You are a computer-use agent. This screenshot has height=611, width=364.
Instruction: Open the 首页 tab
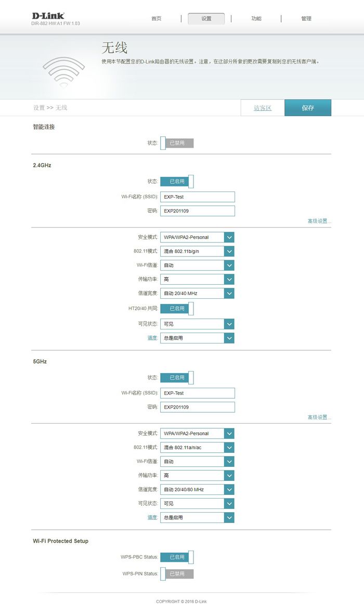pyautogui.click(x=156, y=18)
